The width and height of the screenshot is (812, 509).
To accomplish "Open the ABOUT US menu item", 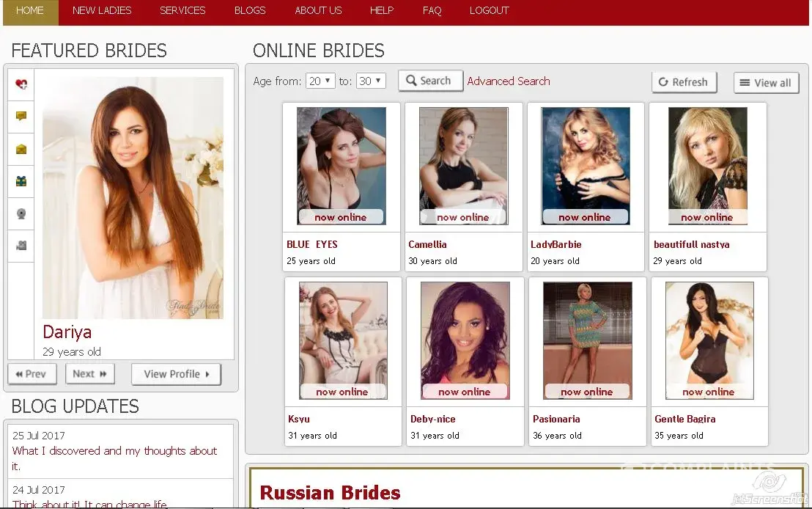I will pos(319,10).
